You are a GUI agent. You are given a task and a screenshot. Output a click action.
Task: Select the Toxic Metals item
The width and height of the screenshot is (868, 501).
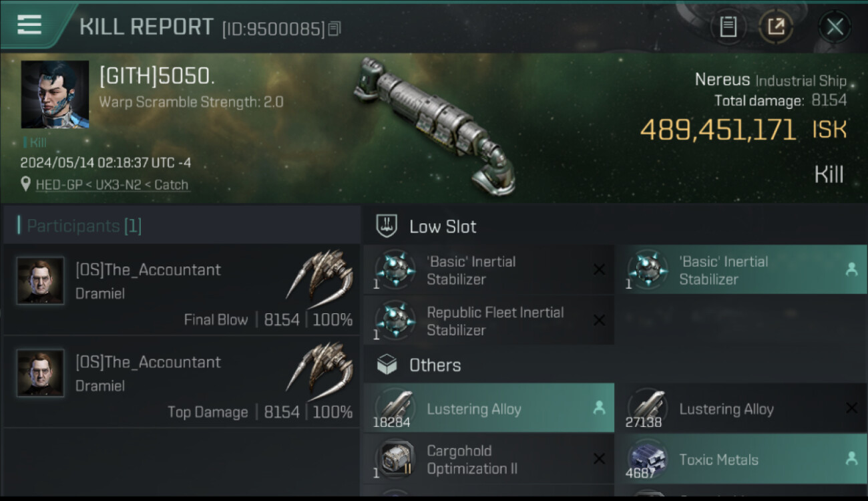pyautogui.click(x=740, y=459)
